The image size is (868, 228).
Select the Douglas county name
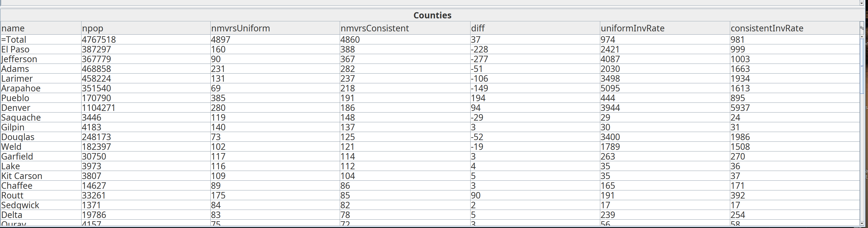tap(41, 137)
